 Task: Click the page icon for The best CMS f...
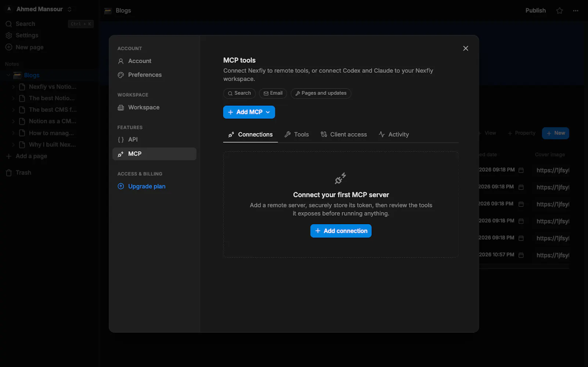pyautogui.click(x=22, y=110)
